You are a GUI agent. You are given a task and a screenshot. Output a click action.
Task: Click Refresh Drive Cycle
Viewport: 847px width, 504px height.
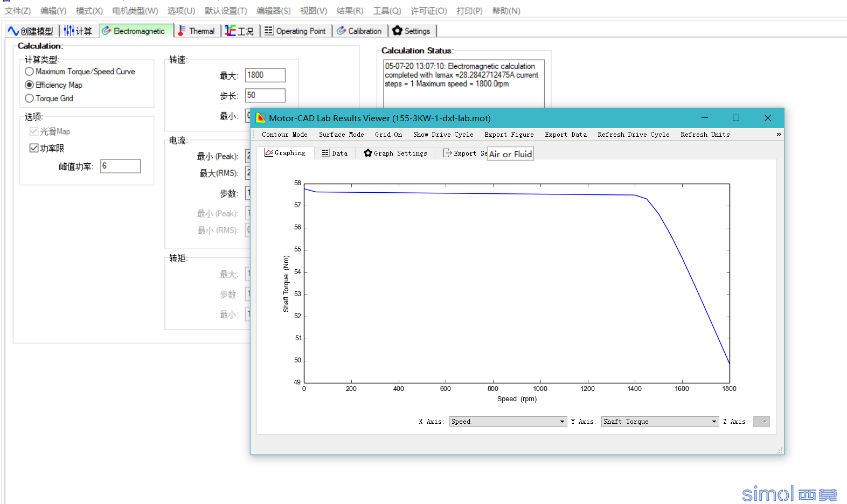point(634,135)
